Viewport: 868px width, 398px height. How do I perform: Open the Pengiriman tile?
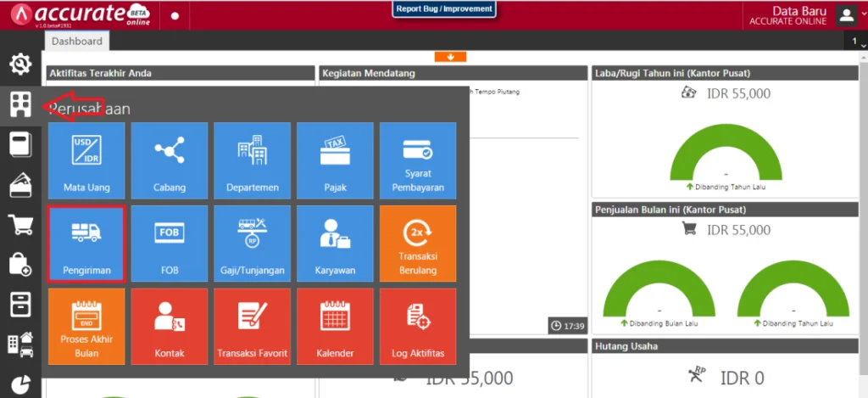click(x=86, y=244)
